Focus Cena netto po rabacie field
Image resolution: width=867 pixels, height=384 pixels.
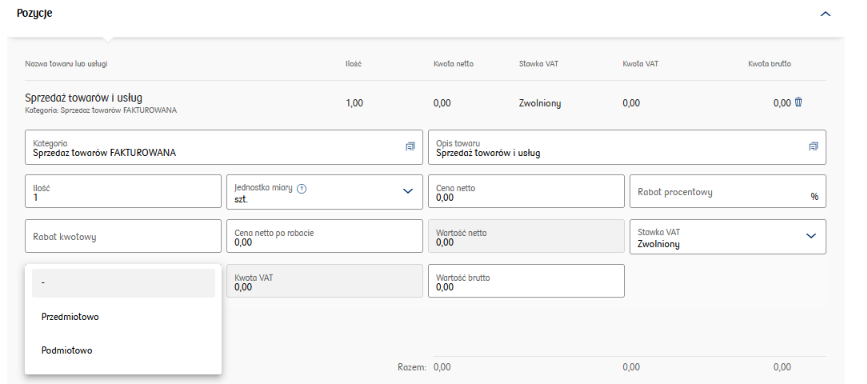tap(325, 236)
